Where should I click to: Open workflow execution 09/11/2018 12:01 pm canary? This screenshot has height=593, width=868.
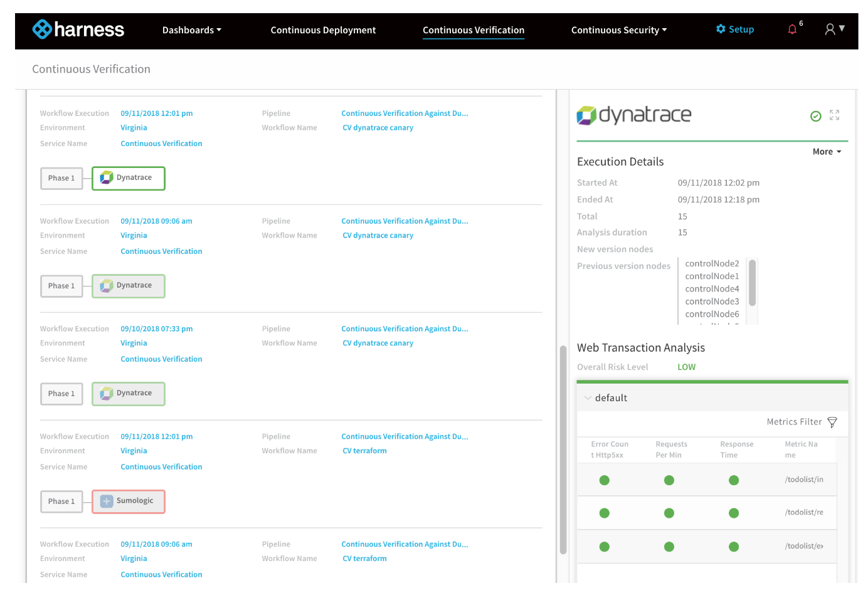(x=157, y=113)
